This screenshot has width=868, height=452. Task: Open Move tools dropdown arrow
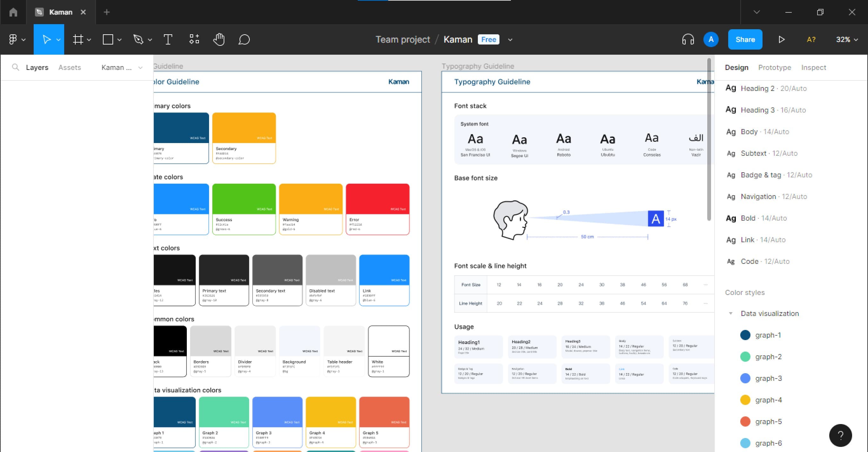coord(58,40)
